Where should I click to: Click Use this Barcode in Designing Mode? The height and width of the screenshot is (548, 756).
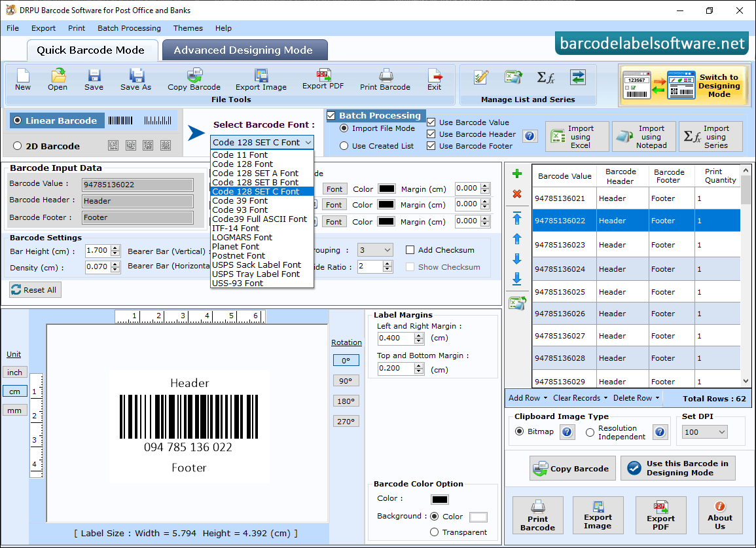click(678, 468)
